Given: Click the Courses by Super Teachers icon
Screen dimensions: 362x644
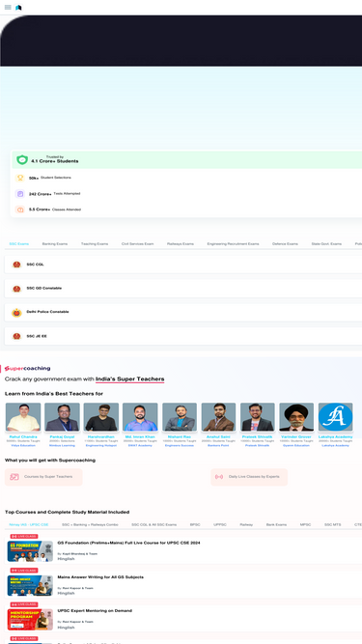Looking at the screenshot, I should tap(14, 477).
